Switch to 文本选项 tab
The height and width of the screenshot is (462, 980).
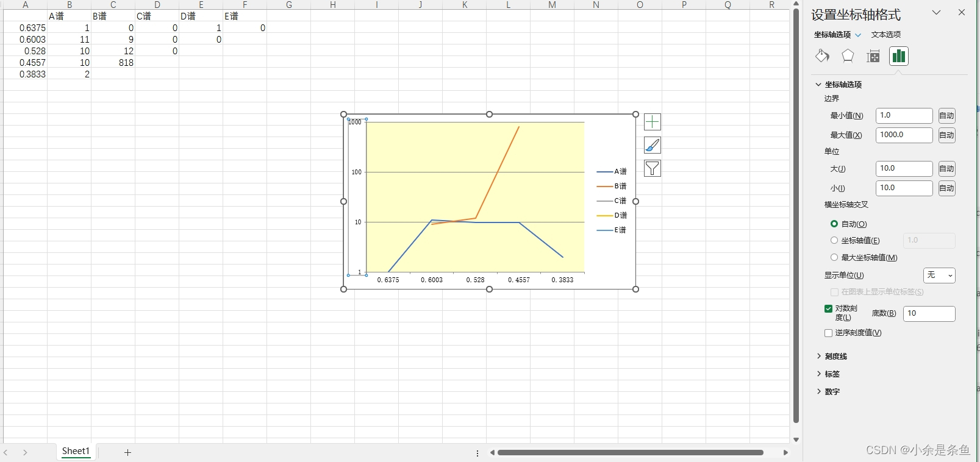[885, 35]
